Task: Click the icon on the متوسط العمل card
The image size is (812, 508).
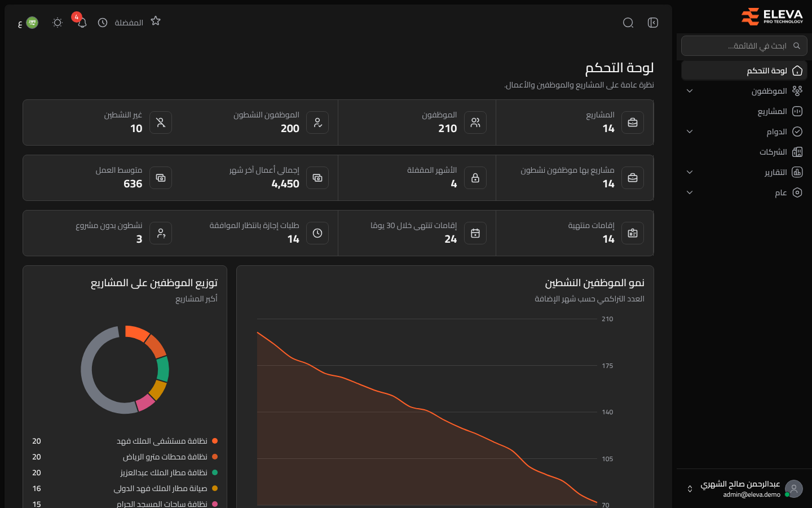Action: point(161,178)
